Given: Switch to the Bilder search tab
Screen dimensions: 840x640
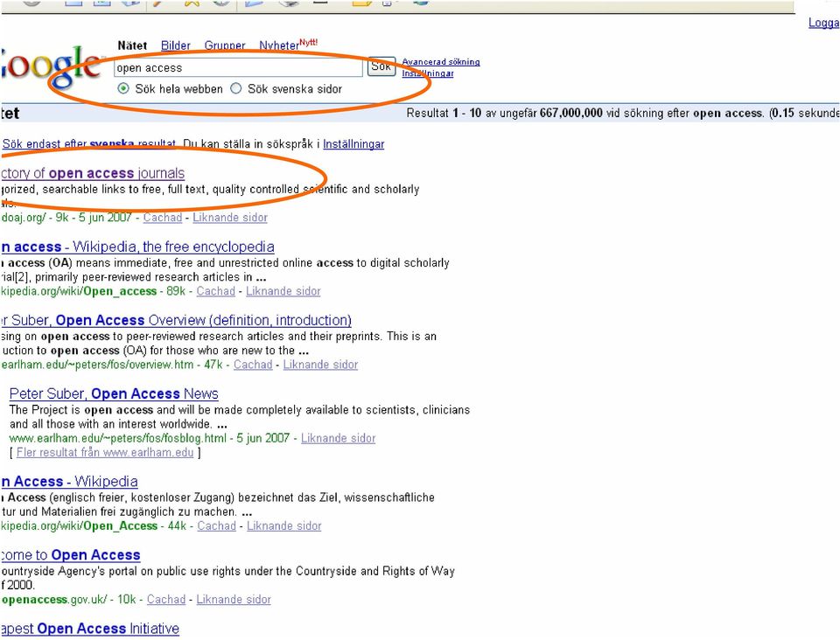Looking at the screenshot, I should click(176, 45).
